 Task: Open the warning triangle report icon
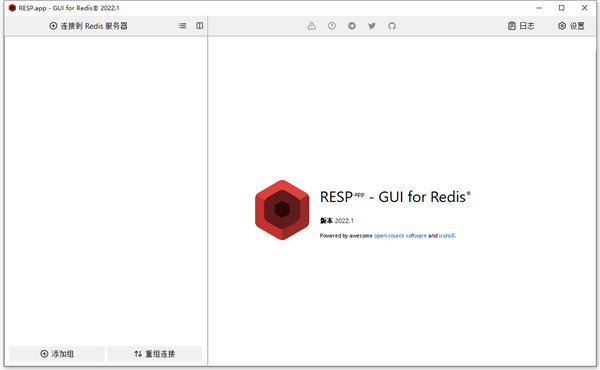312,26
